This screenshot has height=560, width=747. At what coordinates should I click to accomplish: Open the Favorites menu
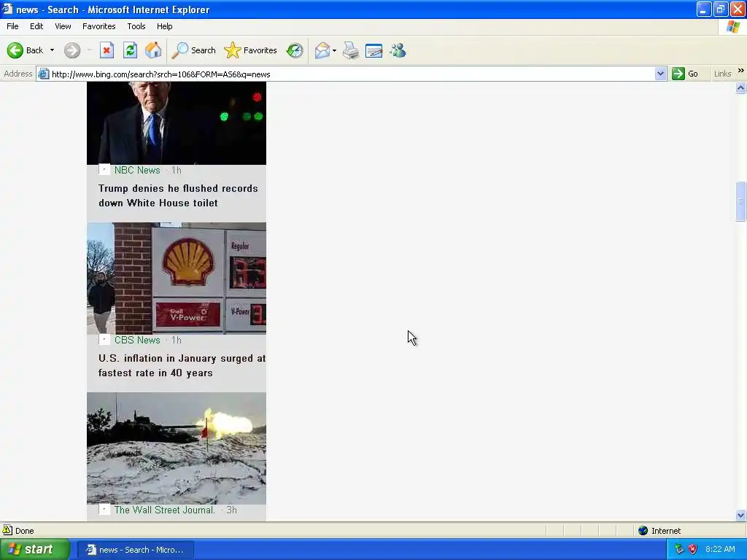pyautogui.click(x=99, y=26)
